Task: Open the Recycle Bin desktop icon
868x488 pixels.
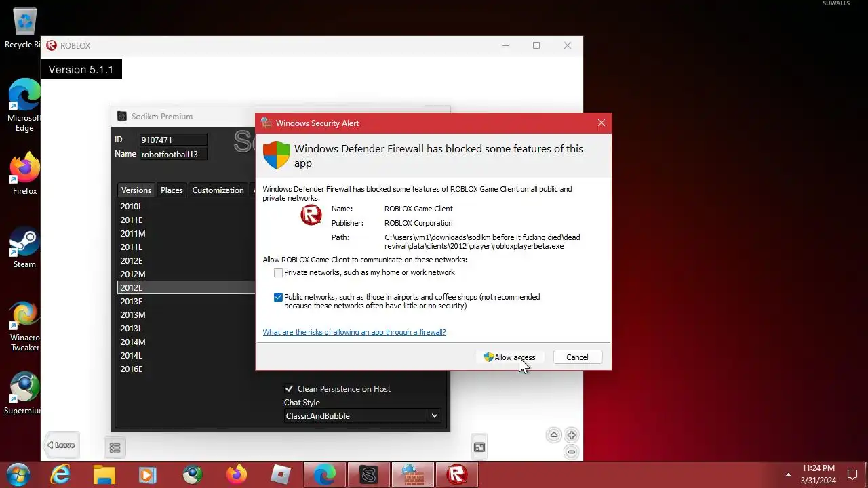Action: 24,28
